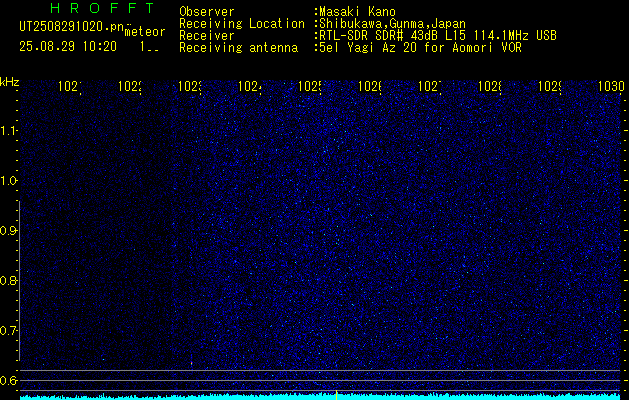
Task: Click the observer name Masaki Kano
Action: tap(357, 12)
